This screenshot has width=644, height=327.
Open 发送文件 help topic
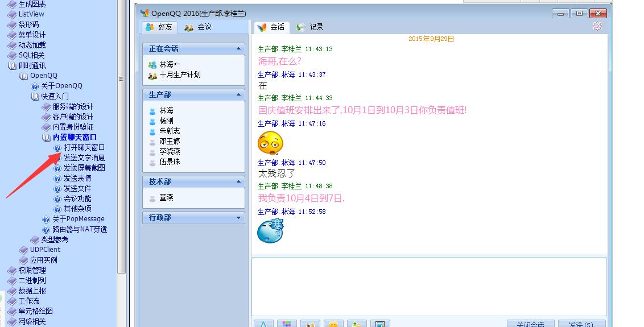click(77, 189)
